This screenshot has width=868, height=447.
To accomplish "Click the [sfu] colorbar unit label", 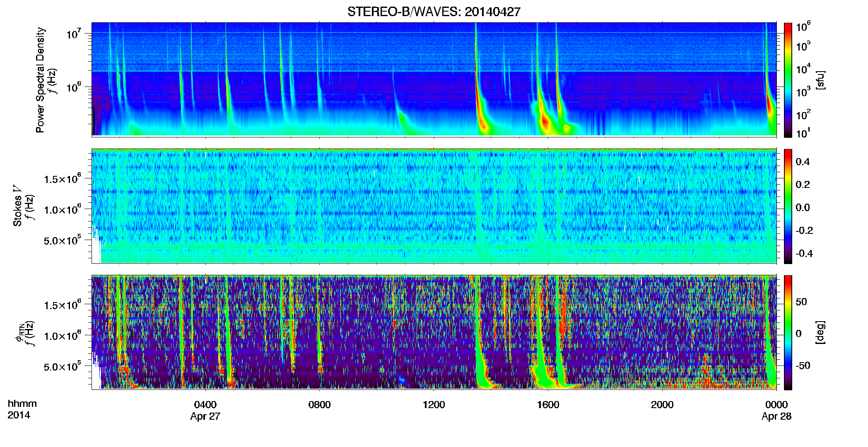I will click(820, 80).
